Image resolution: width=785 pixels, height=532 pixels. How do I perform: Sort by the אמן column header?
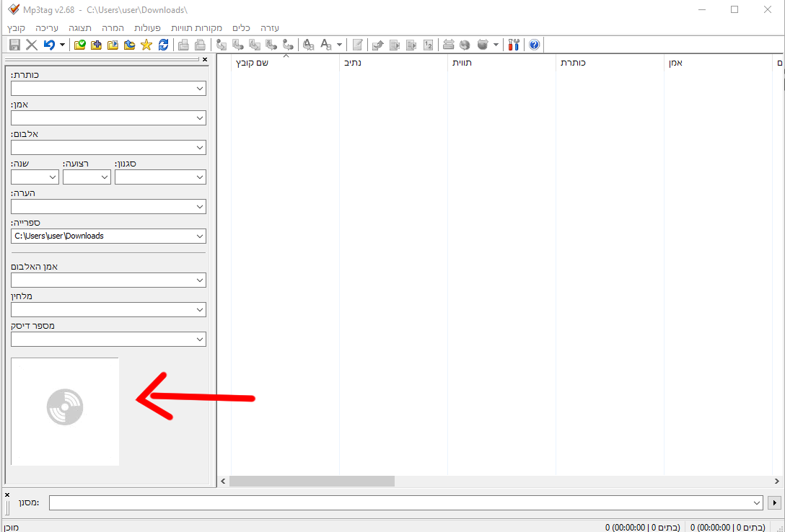[x=718, y=63]
